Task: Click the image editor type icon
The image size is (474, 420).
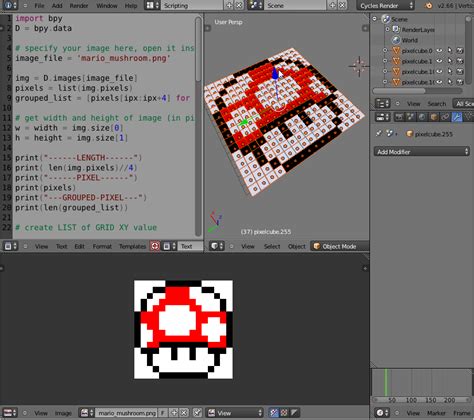Action: (10, 413)
